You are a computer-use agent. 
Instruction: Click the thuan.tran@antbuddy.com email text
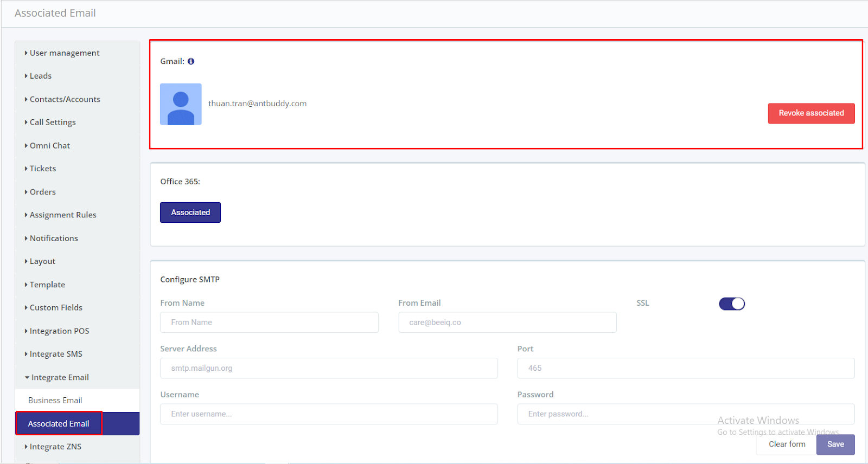257,104
